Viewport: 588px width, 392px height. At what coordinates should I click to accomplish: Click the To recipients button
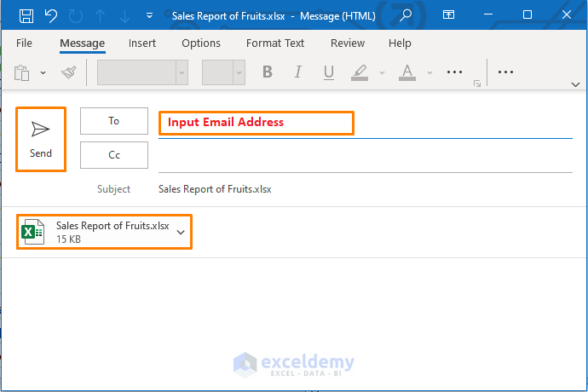click(113, 121)
